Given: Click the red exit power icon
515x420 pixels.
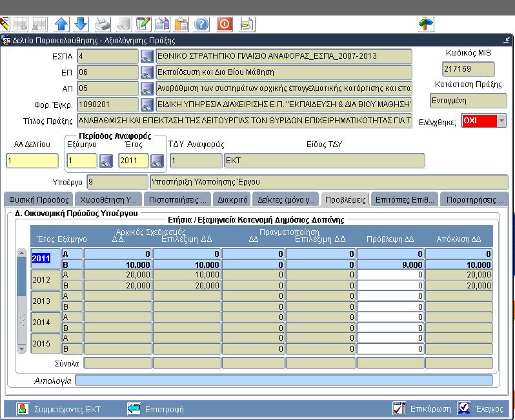Looking at the screenshot, I should (225, 25).
